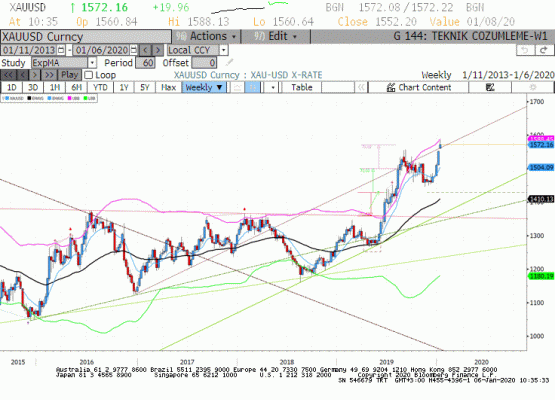Click the redo arrow icon
This screenshot has width=555, height=400.
[x=544, y=50]
